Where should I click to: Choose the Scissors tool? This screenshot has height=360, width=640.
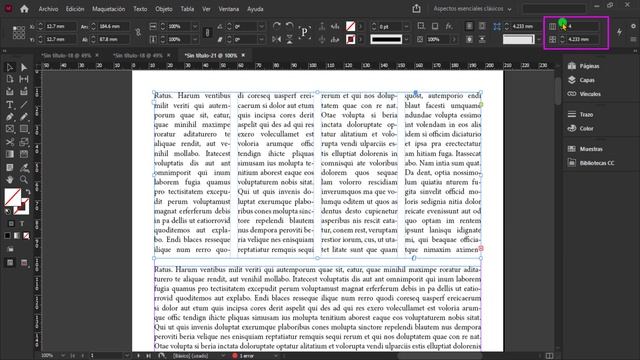[x=10, y=142]
